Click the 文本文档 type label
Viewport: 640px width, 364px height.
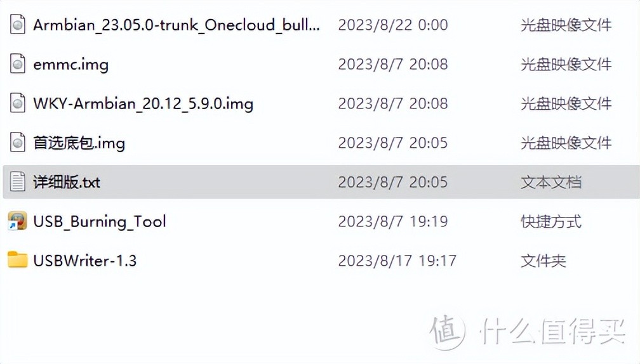pyautogui.click(x=551, y=182)
